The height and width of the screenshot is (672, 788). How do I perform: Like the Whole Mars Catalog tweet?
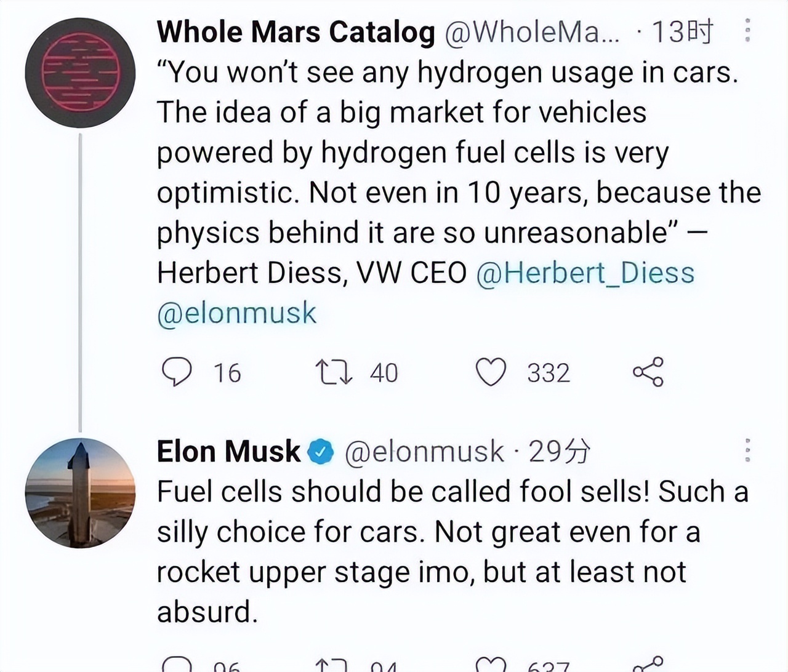491,372
